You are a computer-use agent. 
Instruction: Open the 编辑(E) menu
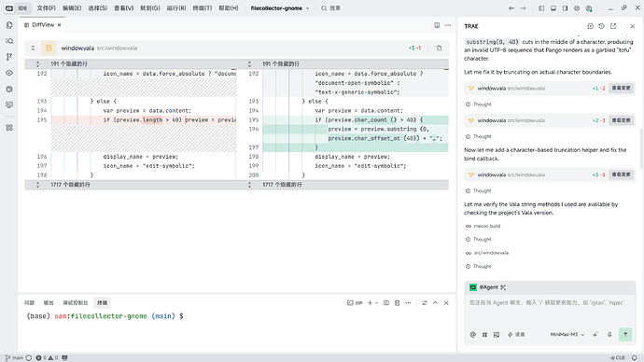72,8
